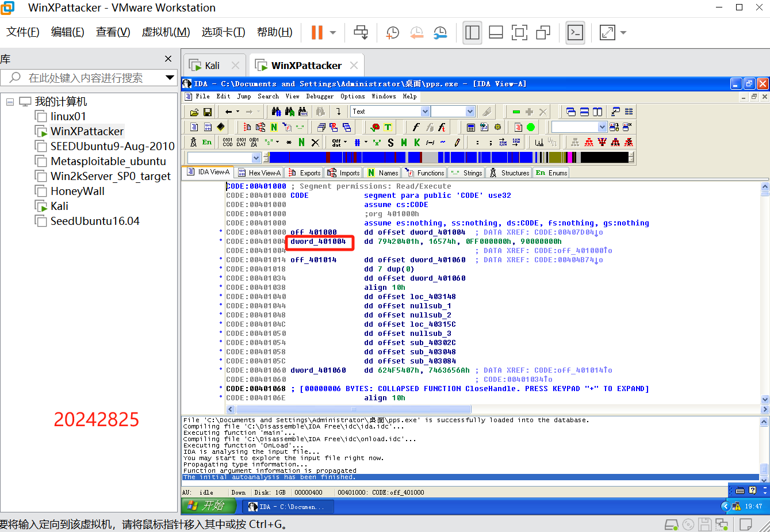Open the back arrow history dropdown
The height and width of the screenshot is (532, 770).
[237, 112]
